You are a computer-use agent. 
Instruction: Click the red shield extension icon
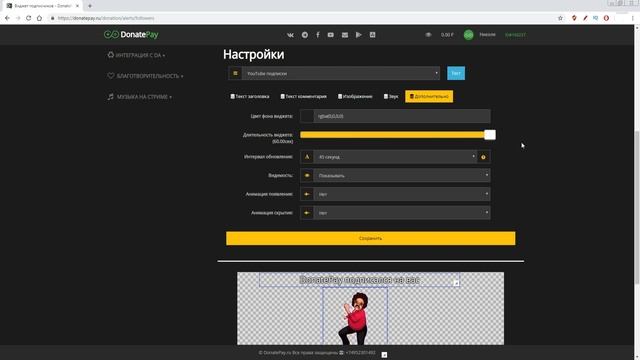click(574, 18)
